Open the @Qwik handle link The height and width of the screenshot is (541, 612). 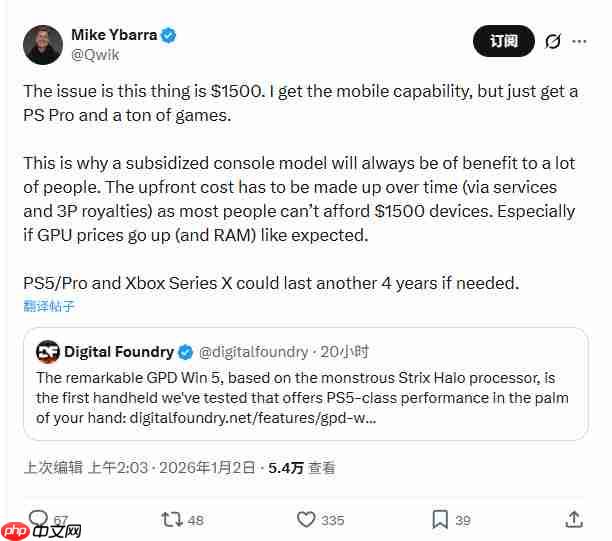[94, 56]
